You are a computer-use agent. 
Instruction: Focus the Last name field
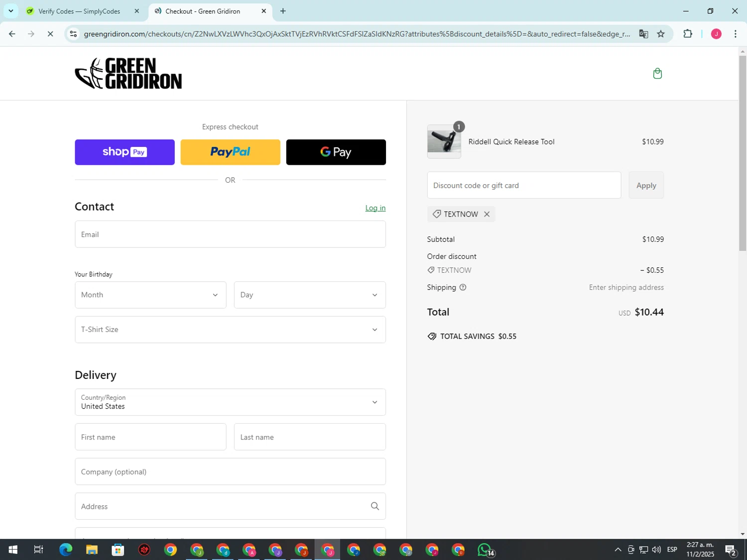click(x=310, y=437)
